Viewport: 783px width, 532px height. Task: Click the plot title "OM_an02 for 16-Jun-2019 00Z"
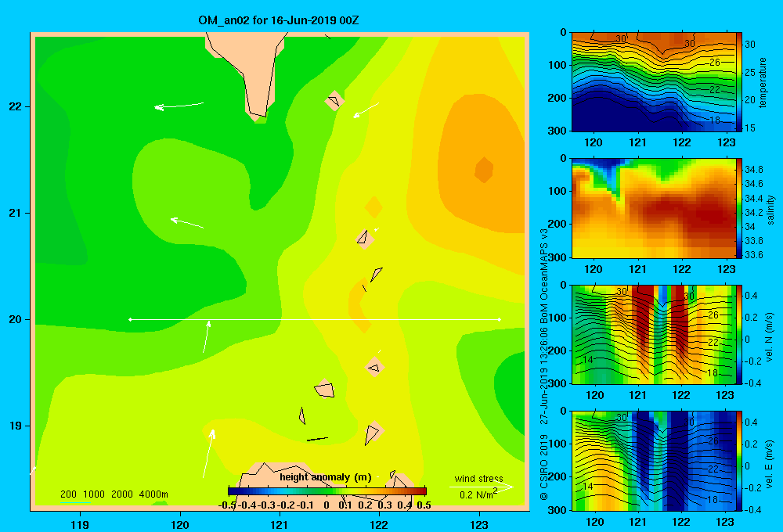click(x=278, y=21)
